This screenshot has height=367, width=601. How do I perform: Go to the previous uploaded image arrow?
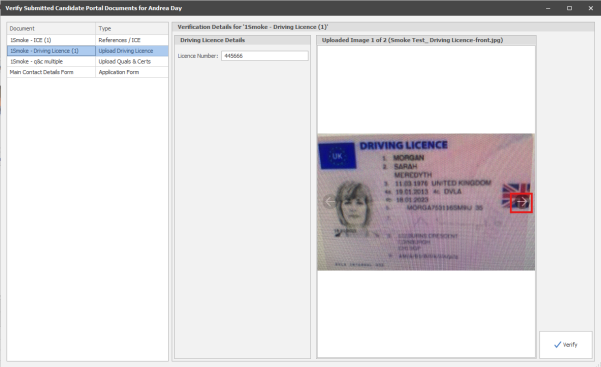[x=330, y=201]
